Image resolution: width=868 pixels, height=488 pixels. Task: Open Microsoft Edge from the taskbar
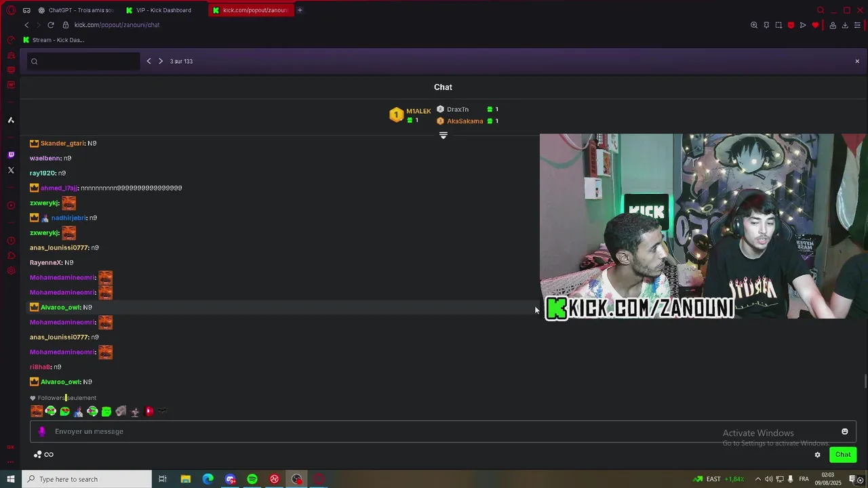click(208, 479)
